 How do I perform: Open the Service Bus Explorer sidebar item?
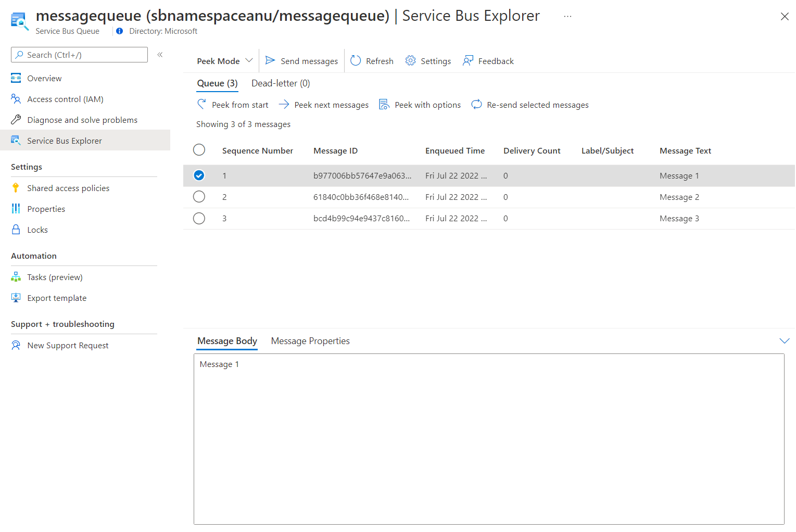coord(64,141)
